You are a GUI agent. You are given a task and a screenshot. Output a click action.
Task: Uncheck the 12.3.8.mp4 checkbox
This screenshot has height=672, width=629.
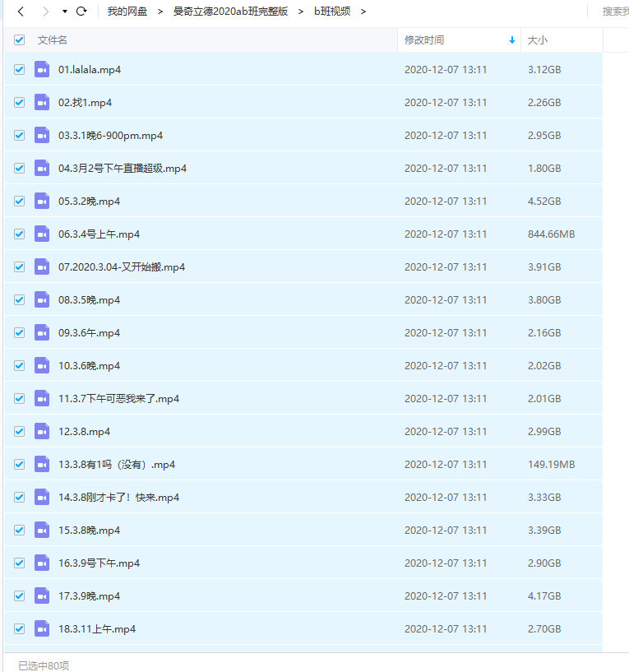pyautogui.click(x=19, y=432)
